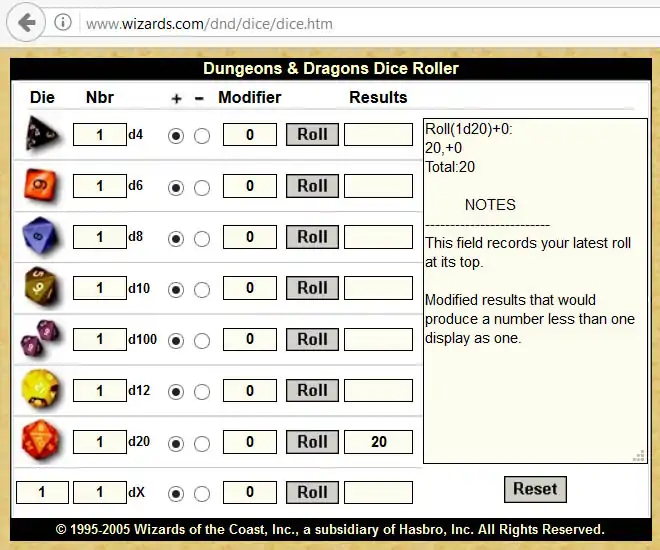Click the blue d8 die icon

(x=42, y=237)
